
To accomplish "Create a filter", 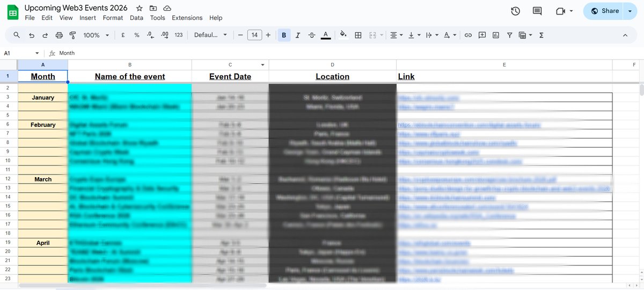I will coord(509,35).
